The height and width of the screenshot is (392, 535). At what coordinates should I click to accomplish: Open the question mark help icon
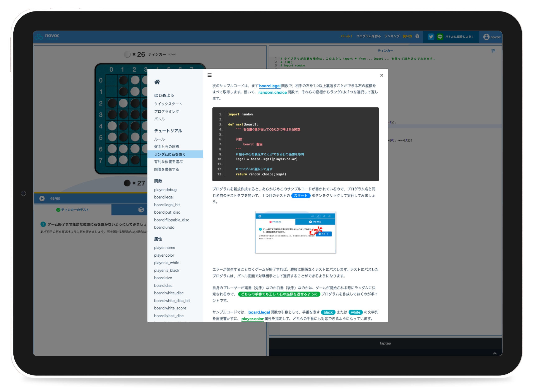pos(417,36)
